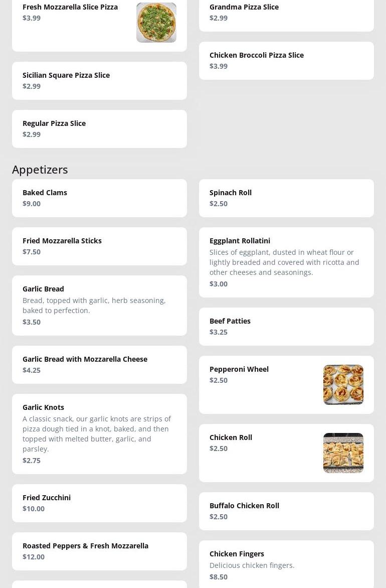This screenshot has width=386, height=588.
Task: Click the Chicken Roll thumbnail image
Action: tap(343, 453)
